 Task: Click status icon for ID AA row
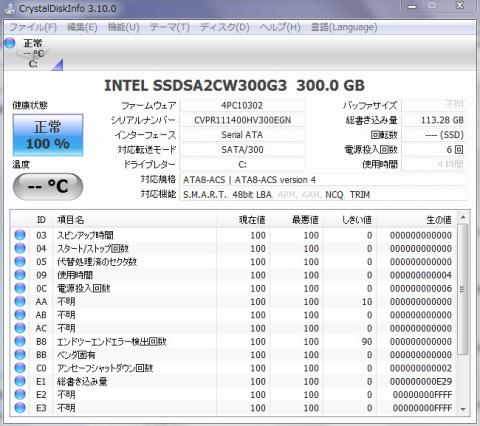[20, 302]
